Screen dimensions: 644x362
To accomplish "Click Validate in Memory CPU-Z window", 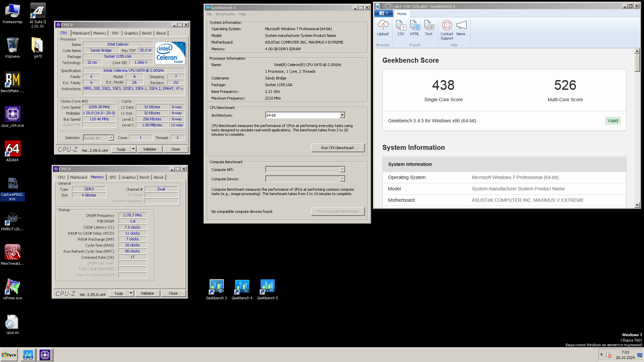I will [147, 293].
